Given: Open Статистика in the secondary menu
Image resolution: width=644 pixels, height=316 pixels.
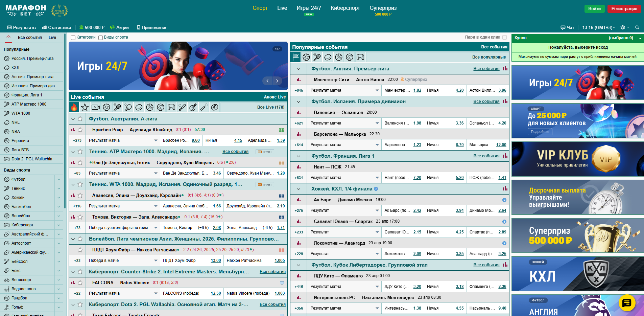Looking at the screenshot, I should [x=56, y=27].
